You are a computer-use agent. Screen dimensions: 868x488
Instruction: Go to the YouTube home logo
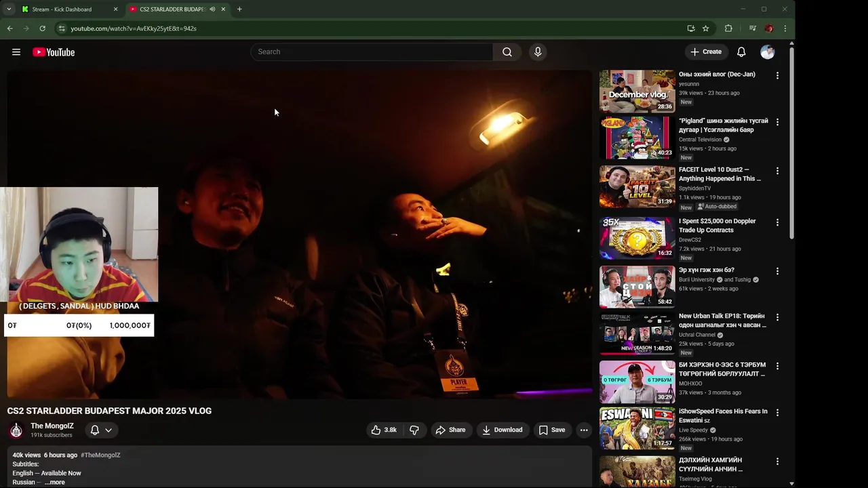click(54, 52)
